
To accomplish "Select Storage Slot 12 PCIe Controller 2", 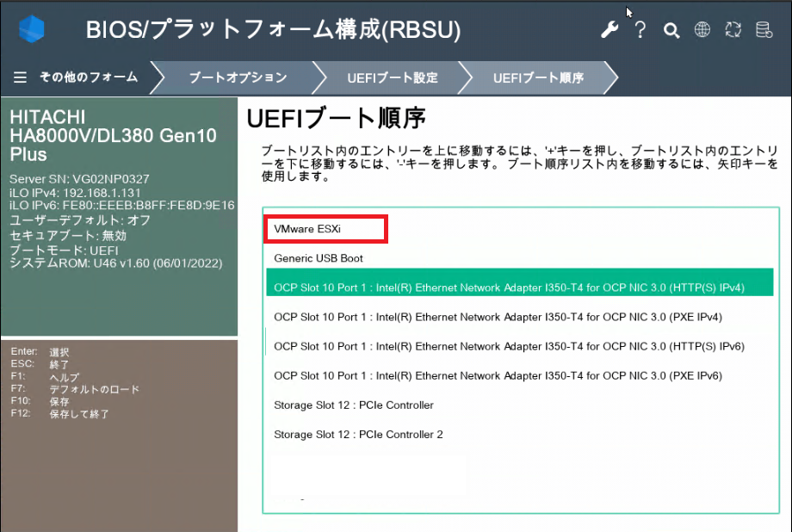I will click(520, 434).
